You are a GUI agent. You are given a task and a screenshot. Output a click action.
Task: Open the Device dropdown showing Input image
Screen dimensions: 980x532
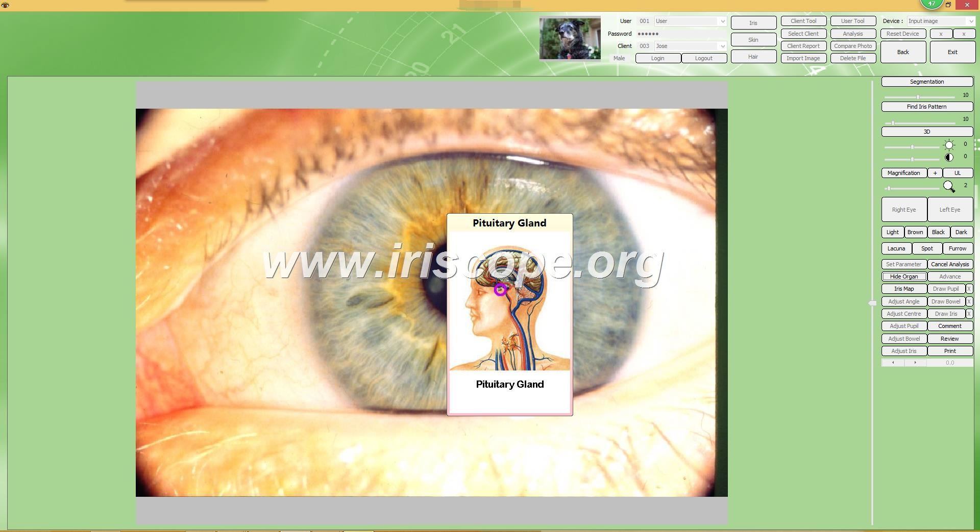[970, 21]
